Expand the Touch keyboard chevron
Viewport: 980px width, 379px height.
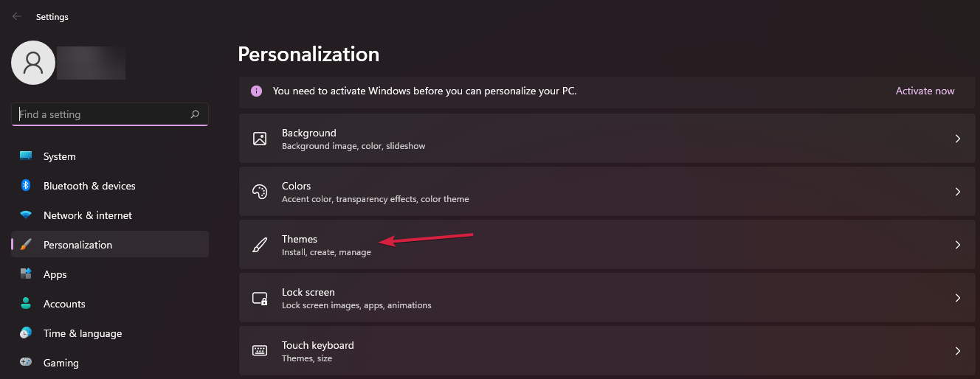(x=958, y=351)
